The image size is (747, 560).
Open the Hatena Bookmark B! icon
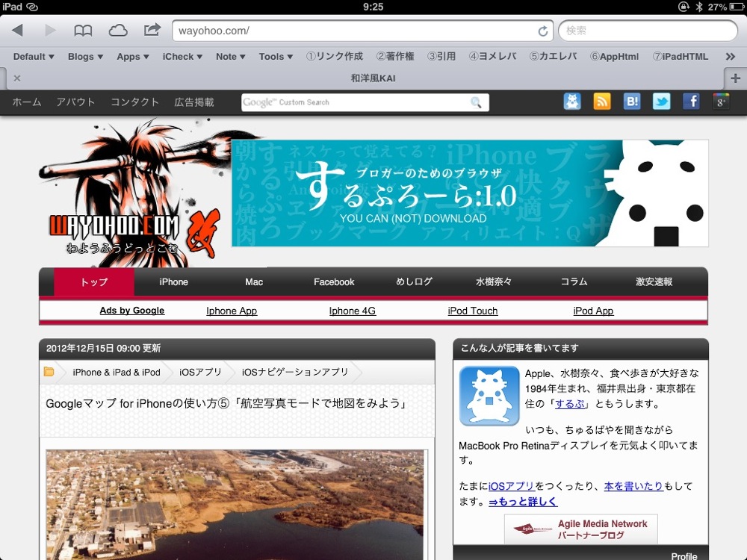(x=632, y=102)
